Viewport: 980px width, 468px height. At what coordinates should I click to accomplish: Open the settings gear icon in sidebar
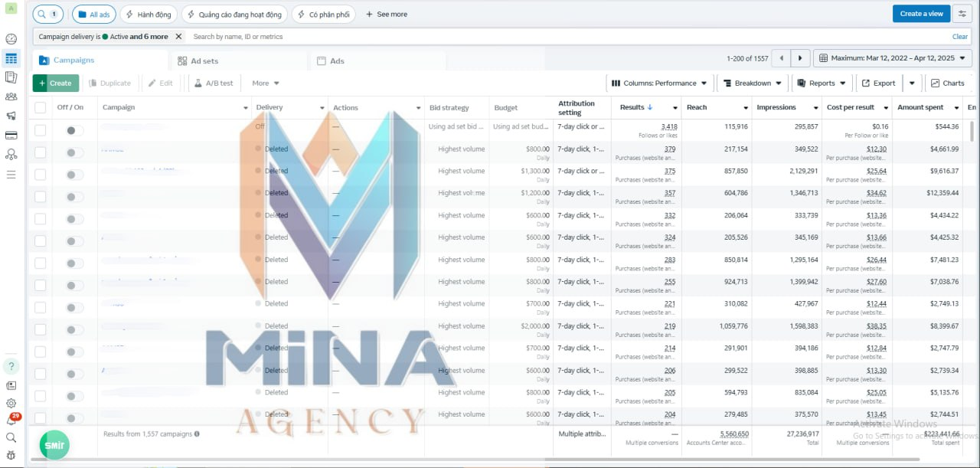(11, 403)
